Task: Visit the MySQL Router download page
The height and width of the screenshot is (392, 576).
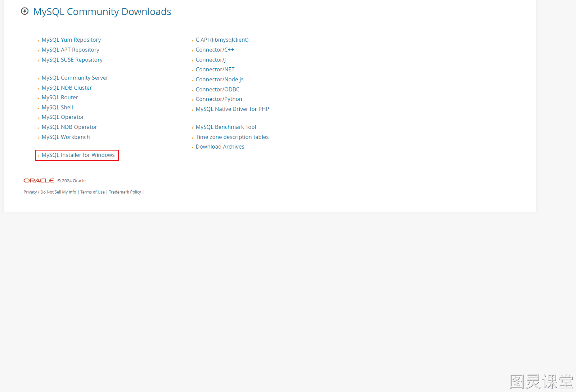Action: pos(60,98)
